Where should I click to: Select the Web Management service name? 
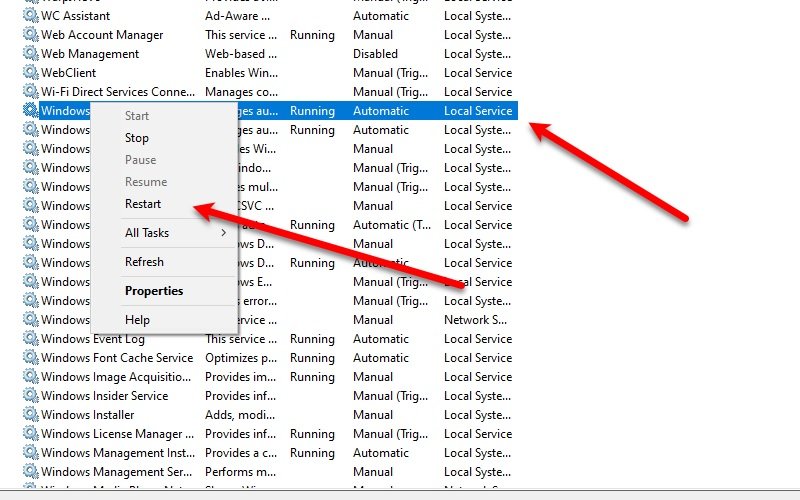click(90, 54)
